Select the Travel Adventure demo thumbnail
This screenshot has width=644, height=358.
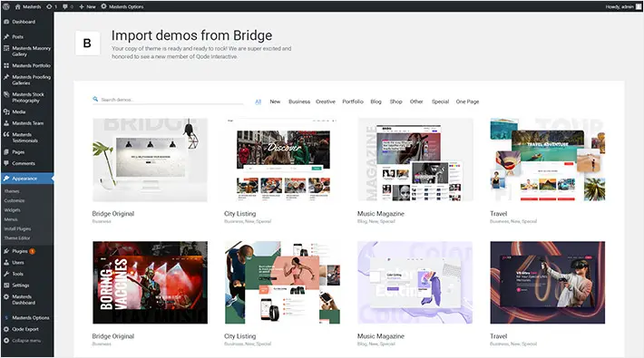click(x=548, y=160)
